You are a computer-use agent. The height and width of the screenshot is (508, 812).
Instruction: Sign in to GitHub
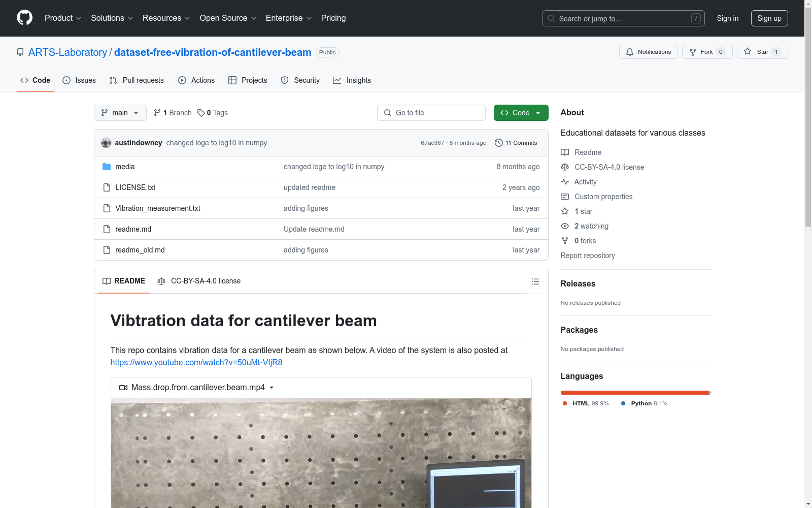[727, 18]
